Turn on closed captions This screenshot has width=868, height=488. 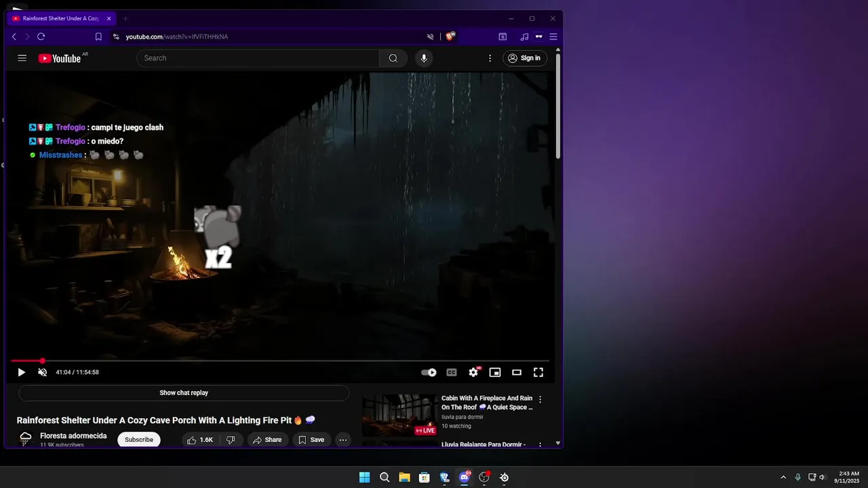point(452,372)
